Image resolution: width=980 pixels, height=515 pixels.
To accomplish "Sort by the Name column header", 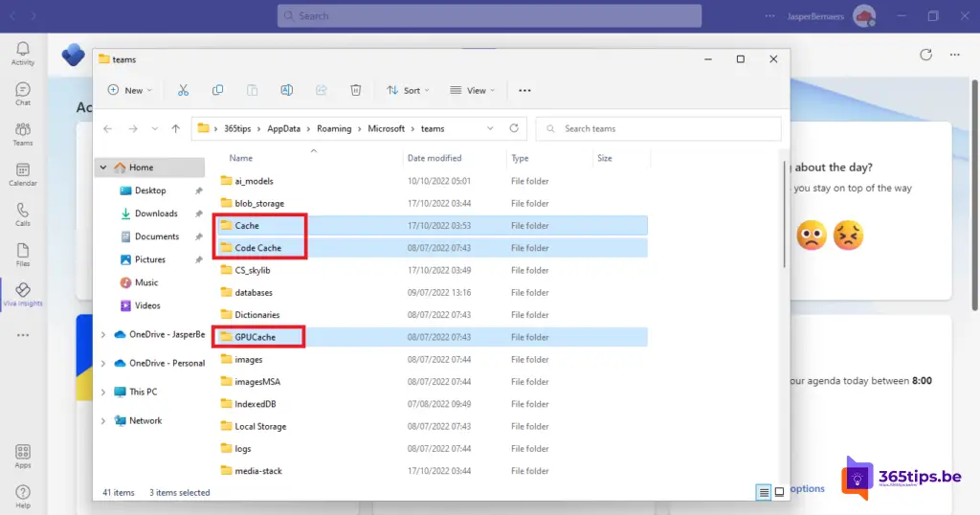I will (240, 158).
